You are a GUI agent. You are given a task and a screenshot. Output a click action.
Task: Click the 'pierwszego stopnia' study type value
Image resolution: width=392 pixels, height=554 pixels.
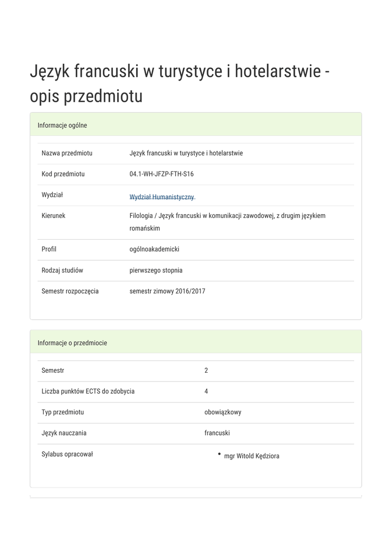(x=156, y=271)
